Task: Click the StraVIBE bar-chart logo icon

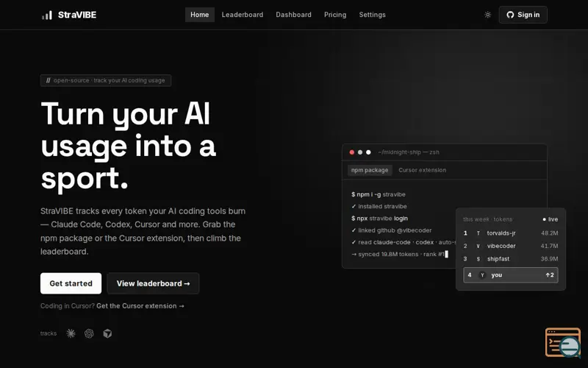Action: coord(47,15)
